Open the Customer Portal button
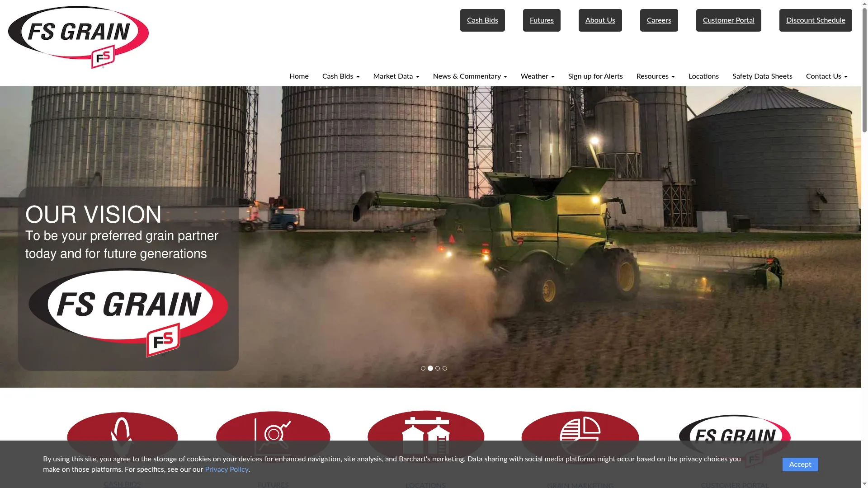 click(x=729, y=20)
